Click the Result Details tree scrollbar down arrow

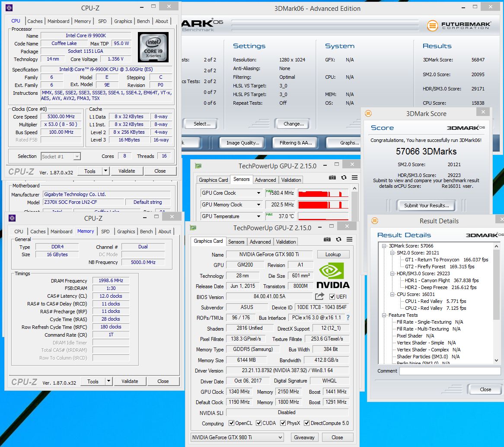[x=497, y=360]
